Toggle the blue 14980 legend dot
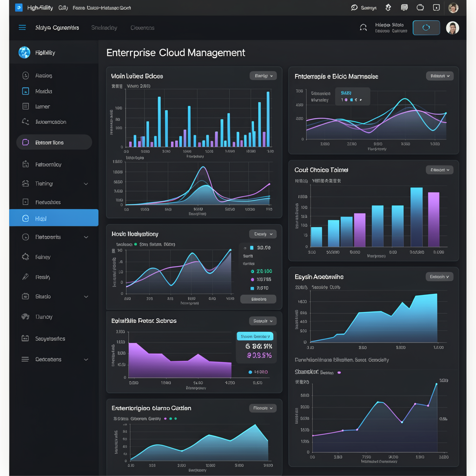 pos(250,372)
